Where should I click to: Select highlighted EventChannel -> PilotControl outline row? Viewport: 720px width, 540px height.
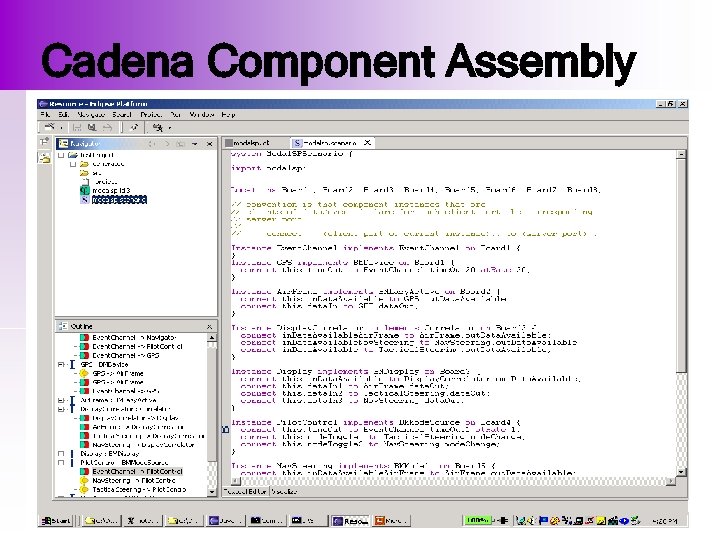[131, 472]
